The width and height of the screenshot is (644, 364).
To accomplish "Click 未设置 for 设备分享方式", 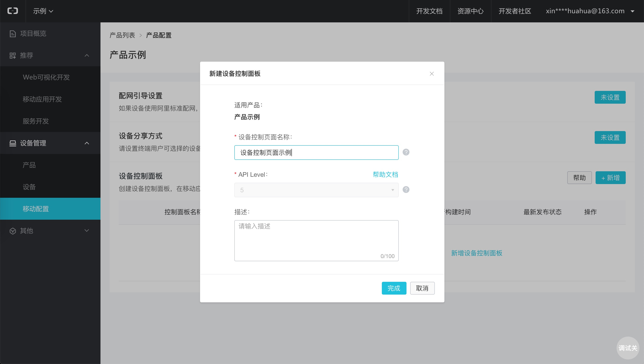I will [x=610, y=137].
